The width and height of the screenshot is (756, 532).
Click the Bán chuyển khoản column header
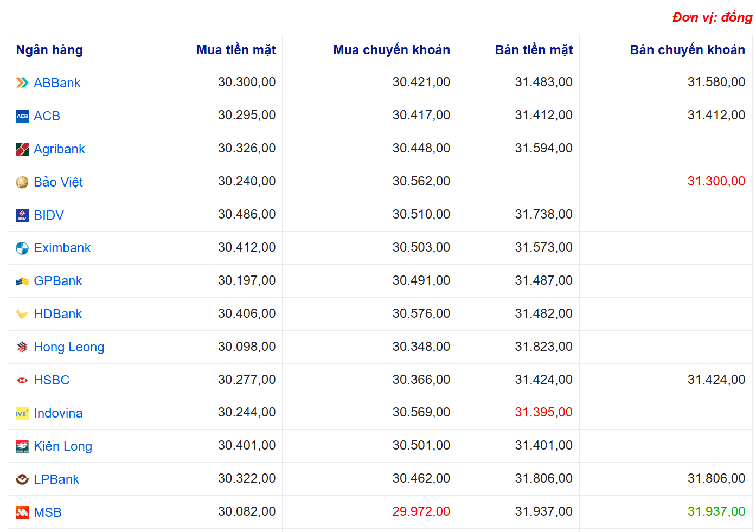(x=687, y=50)
